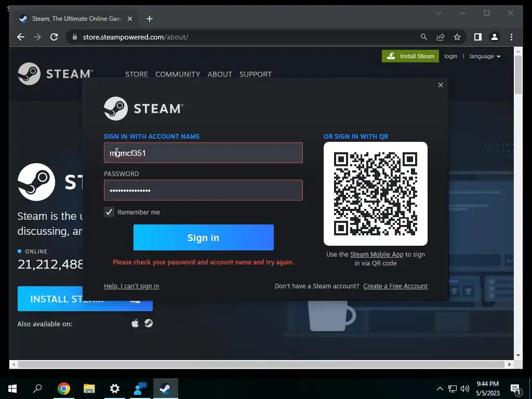532x399 pixels.
Task: Click the password input field
Action: click(x=203, y=190)
